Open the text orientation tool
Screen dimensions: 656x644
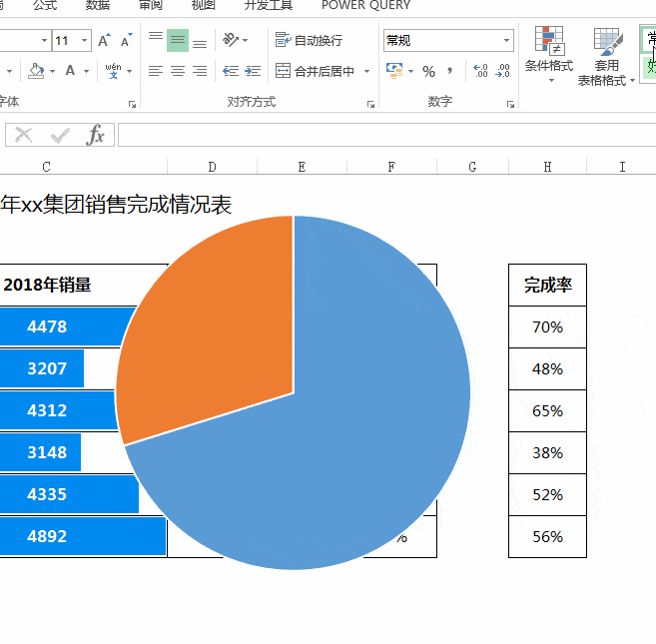pyautogui.click(x=231, y=40)
